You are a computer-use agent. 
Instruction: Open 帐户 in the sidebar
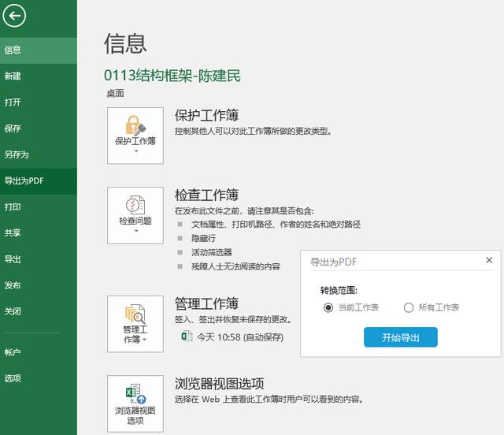click(39, 352)
